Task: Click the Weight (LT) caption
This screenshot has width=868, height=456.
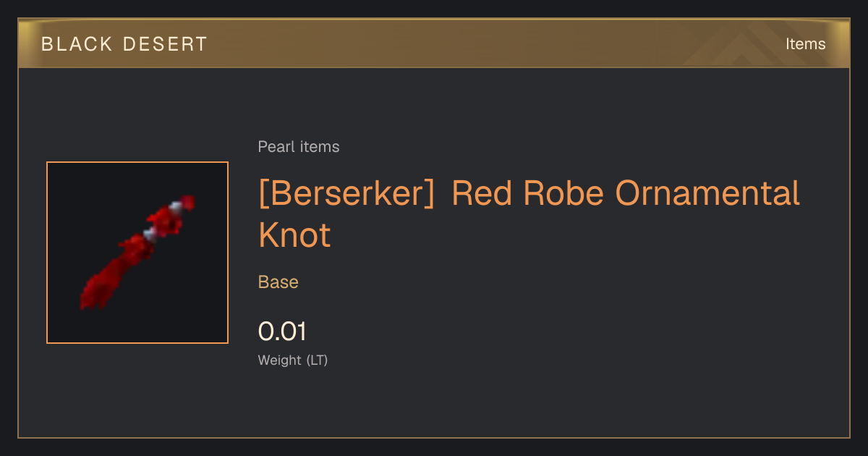Action: [x=293, y=360]
